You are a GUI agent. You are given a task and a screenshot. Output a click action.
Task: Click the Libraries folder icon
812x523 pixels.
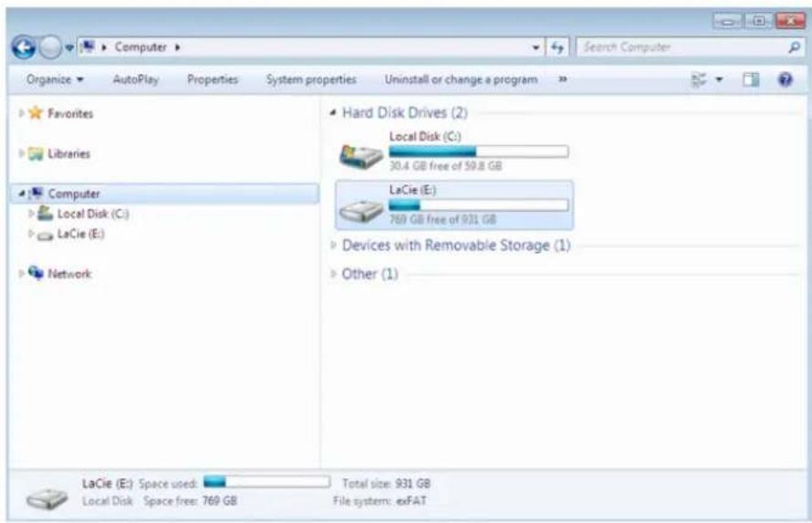click(x=36, y=153)
